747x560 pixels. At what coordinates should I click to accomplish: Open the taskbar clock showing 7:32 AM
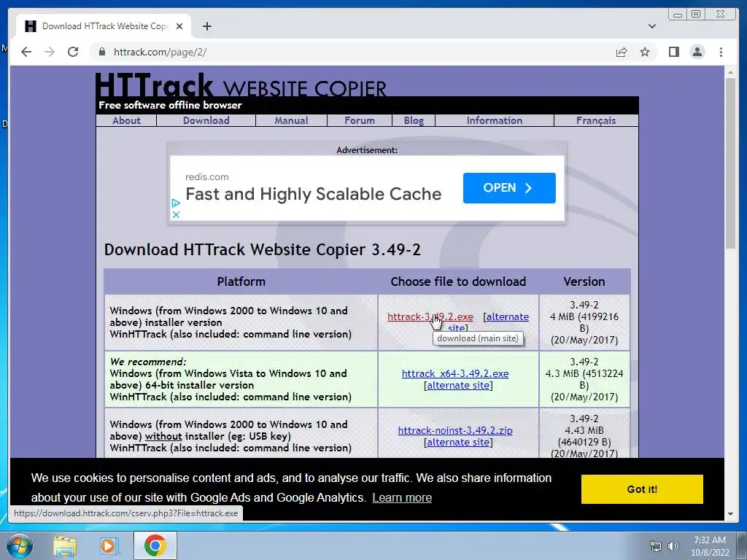710,546
